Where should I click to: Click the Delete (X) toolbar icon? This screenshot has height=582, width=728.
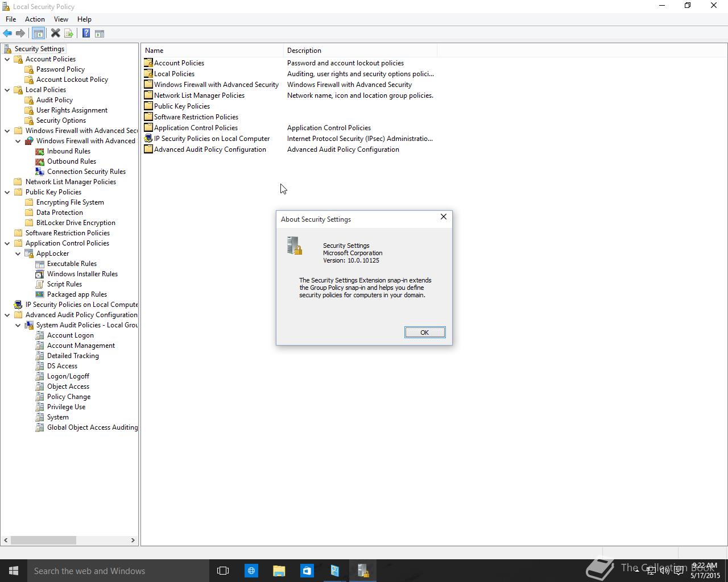click(55, 34)
